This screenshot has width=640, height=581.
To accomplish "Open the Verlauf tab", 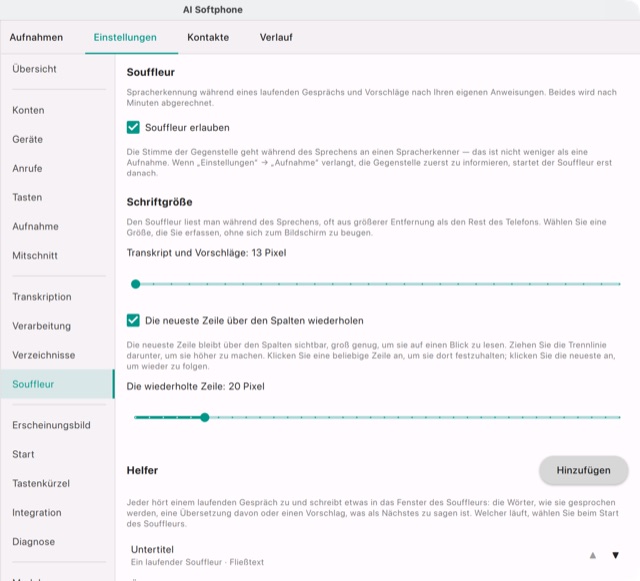I will click(276, 37).
